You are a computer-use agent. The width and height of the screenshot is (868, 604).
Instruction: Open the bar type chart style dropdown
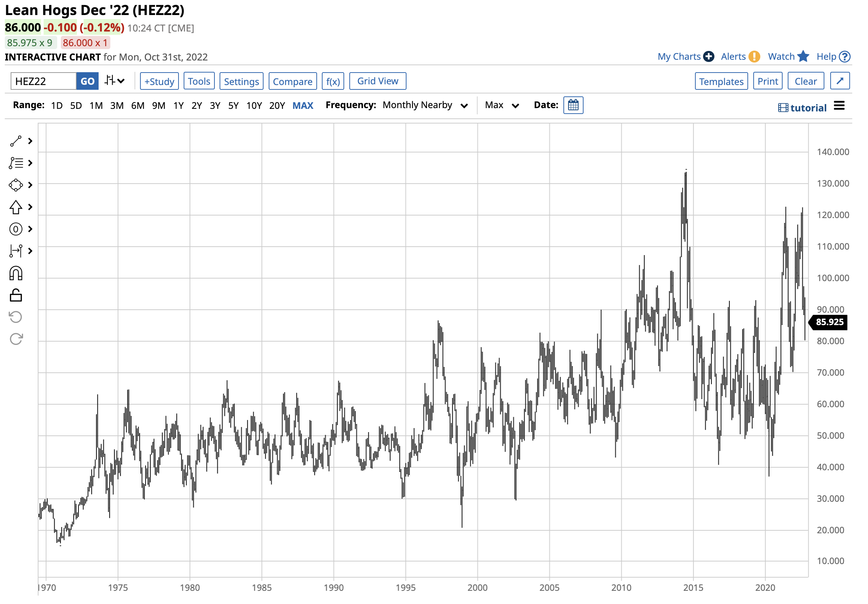[115, 81]
